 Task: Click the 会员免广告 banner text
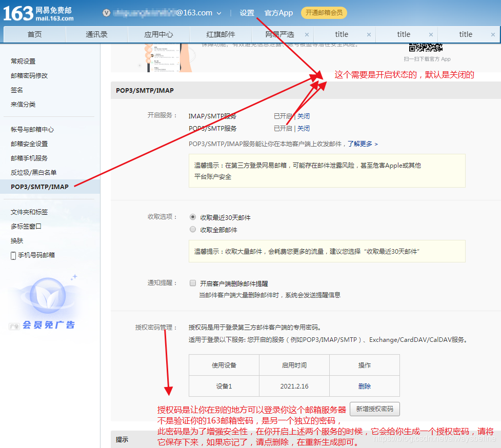click(49, 325)
